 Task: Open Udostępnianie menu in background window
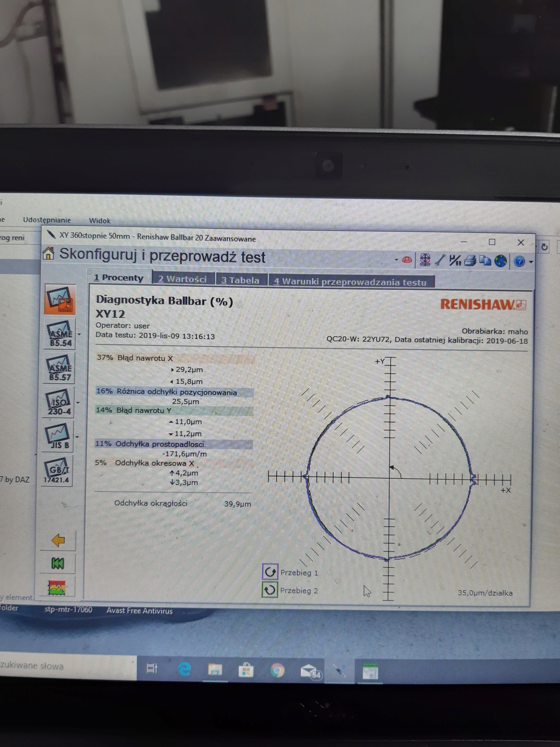click(x=47, y=220)
